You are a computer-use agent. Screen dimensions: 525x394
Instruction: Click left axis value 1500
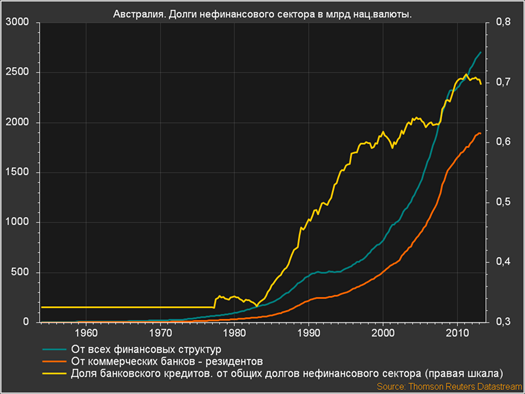point(17,172)
